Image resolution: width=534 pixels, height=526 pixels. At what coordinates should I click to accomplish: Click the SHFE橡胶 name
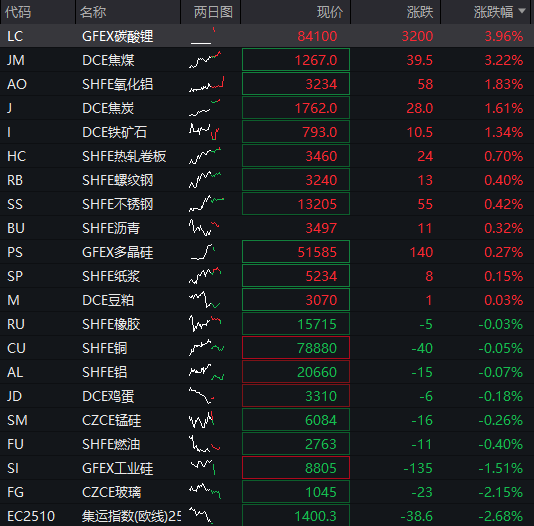pos(111,324)
